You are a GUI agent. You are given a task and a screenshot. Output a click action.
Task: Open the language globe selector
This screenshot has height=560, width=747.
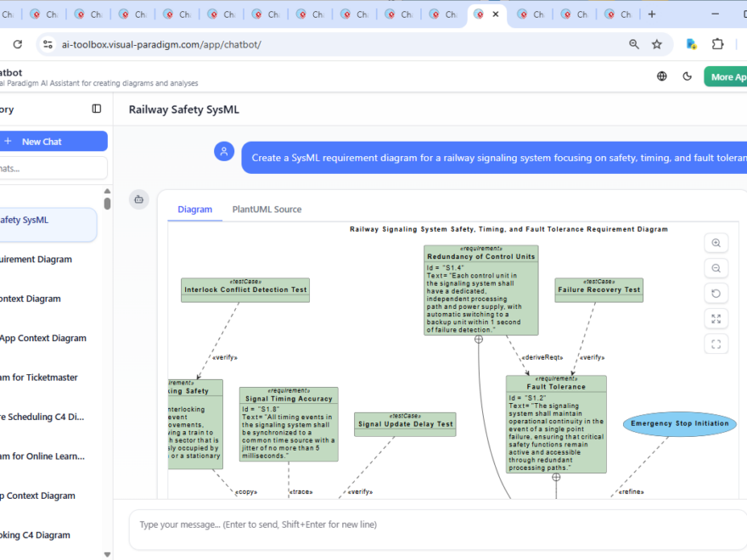(661, 76)
